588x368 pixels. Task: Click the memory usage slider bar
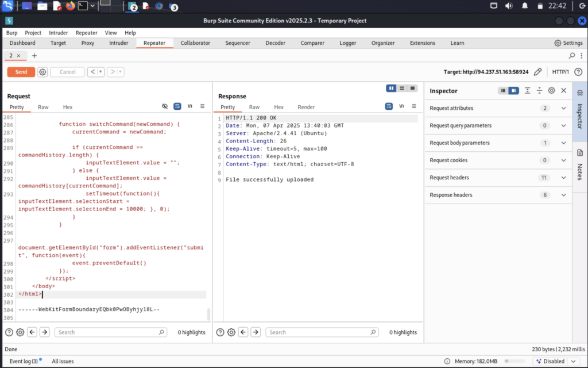516,361
